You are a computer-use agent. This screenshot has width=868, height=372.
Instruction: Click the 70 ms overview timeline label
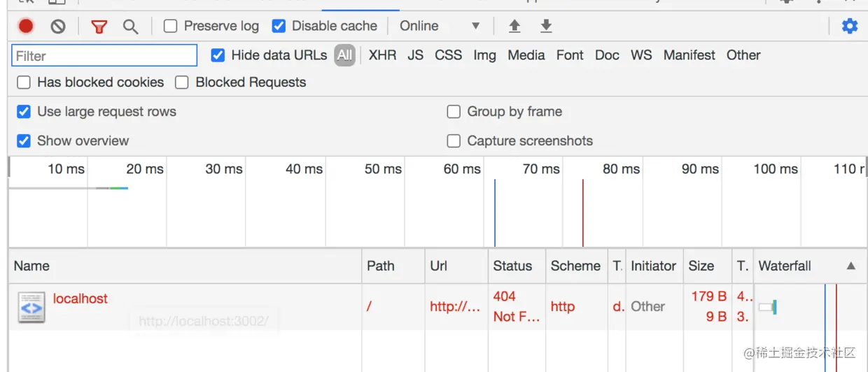tap(541, 169)
